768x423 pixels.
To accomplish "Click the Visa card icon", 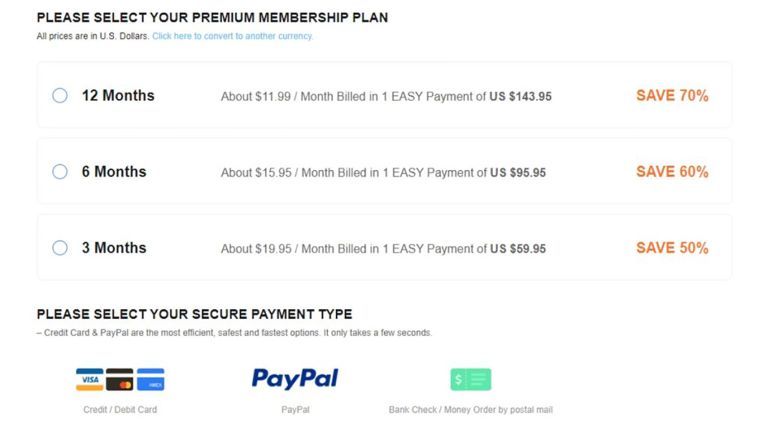I will coord(90,380).
